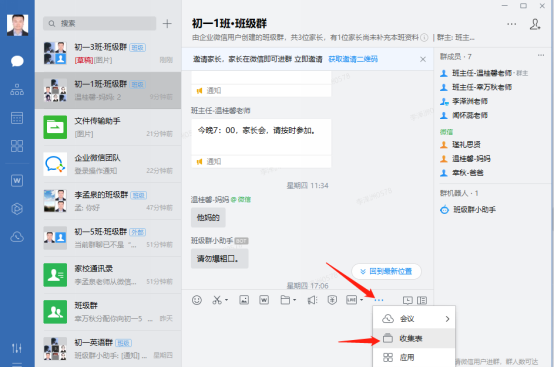
Task: Click the scissors screenshot tool
Action: pyautogui.click(x=217, y=300)
